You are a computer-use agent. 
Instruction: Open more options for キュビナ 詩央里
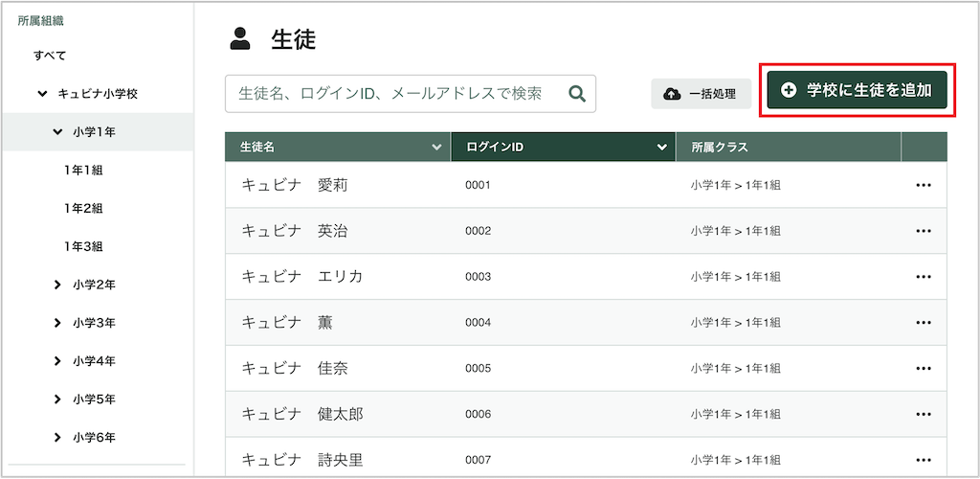click(924, 460)
